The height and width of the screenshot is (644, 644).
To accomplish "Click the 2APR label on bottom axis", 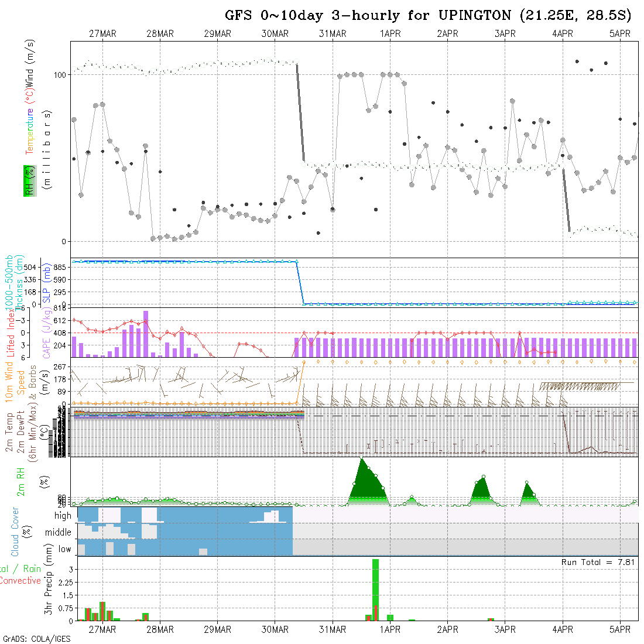I will coord(447,629).
